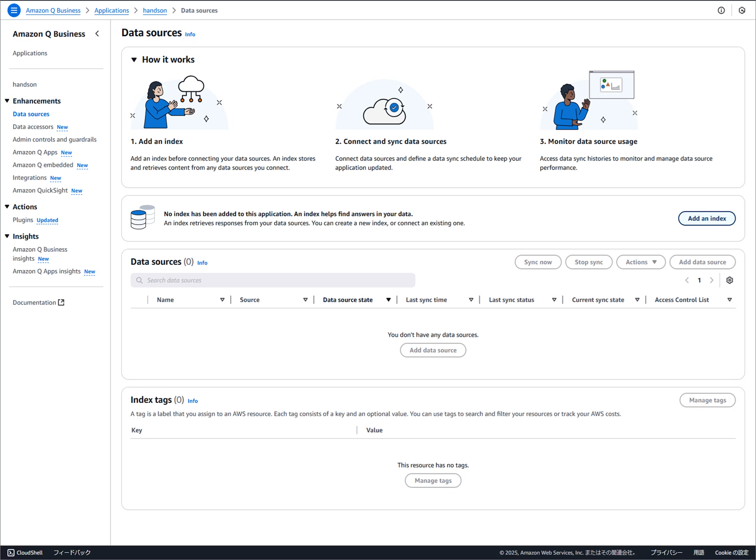Open Documentation external link icon

61,302
